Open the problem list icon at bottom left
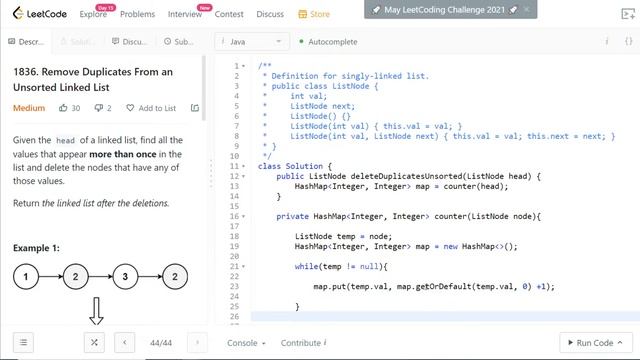 click(x=23, y=342)
